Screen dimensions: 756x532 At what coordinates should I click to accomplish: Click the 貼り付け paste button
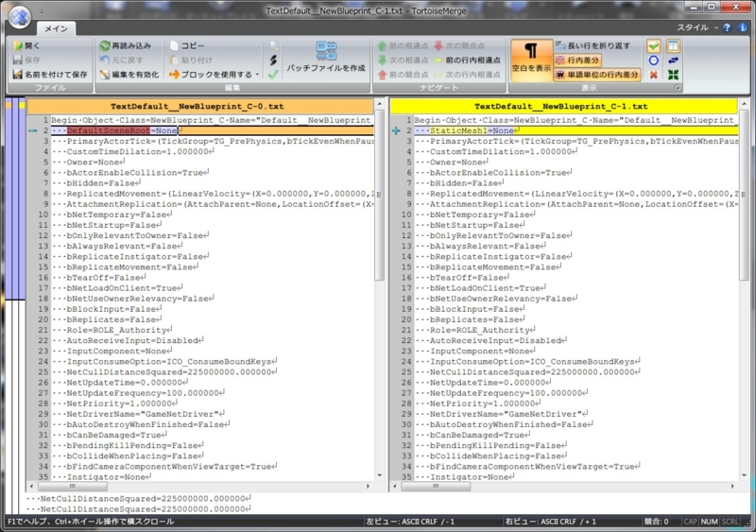(x=191, y=60)
